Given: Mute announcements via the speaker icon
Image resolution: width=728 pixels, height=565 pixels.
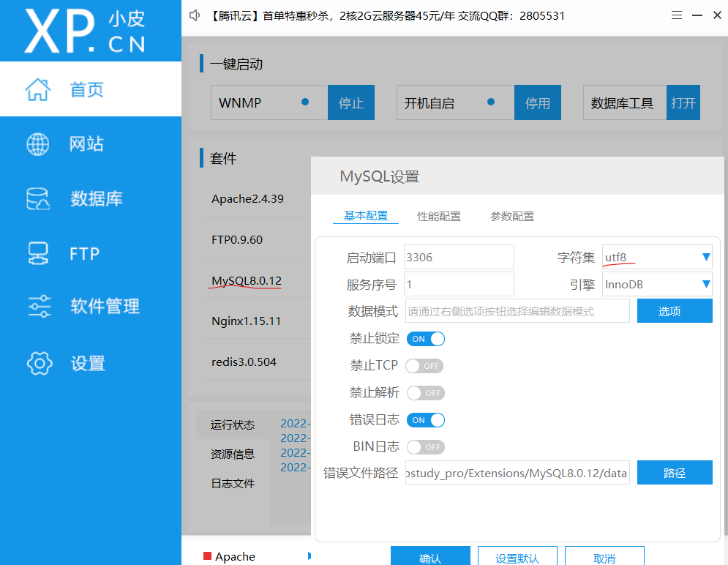Looking at the screenshot, I should click(x=193, y=15).
